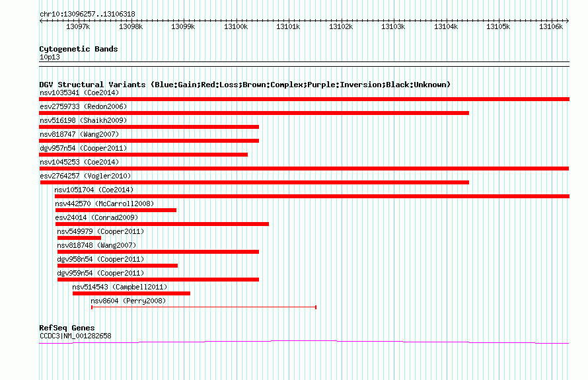Click the dgv958n54 (Cooper2011) label
Viewport: 588px width, 380px height.
pos(100,259)
